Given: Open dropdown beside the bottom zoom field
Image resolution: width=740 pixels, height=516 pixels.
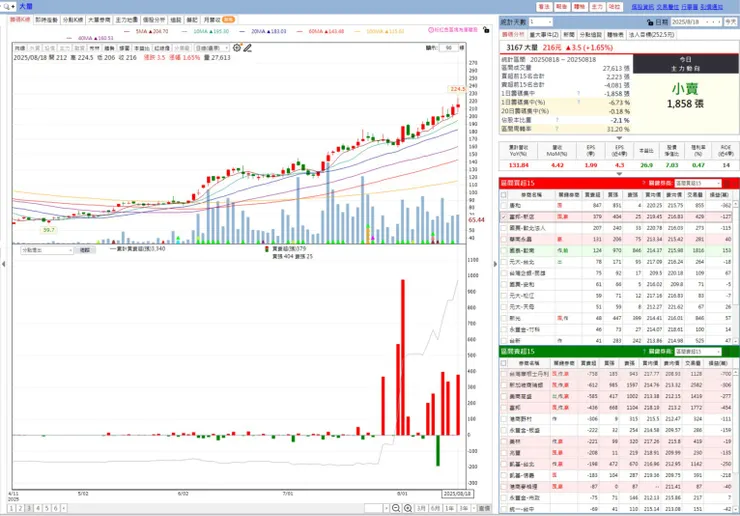Looking at the screenshot, I should point(387,508).
